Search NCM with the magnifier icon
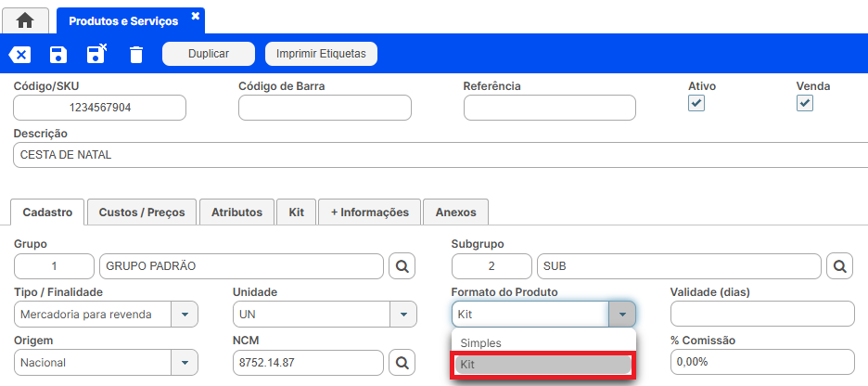Screen dimensions: 868x386 click(x=402, y=363)
